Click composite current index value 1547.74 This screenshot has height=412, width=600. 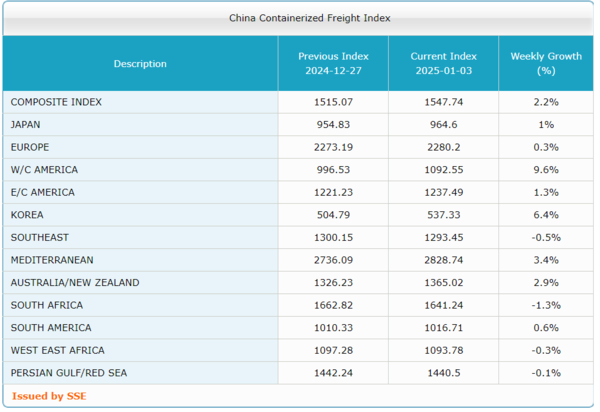(x=443, y=102)
